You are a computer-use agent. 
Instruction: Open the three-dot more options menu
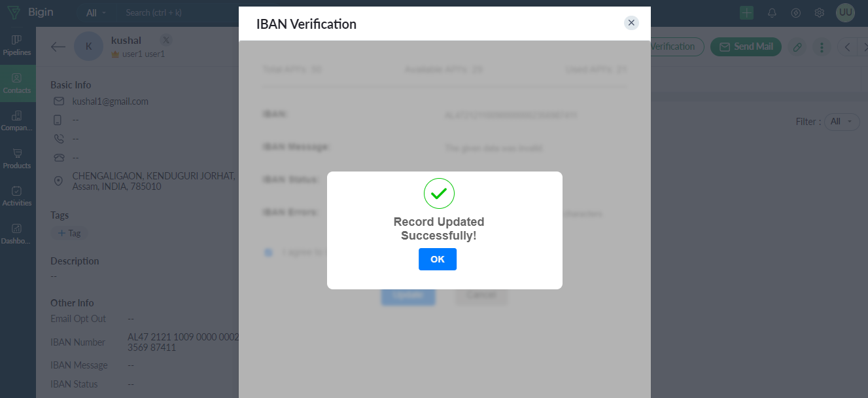[822, 46]
